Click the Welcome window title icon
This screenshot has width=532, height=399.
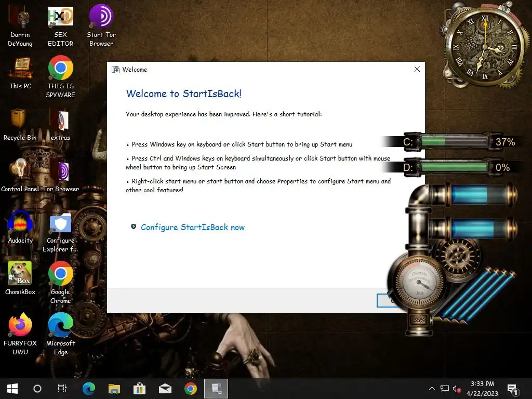point(116,70)
